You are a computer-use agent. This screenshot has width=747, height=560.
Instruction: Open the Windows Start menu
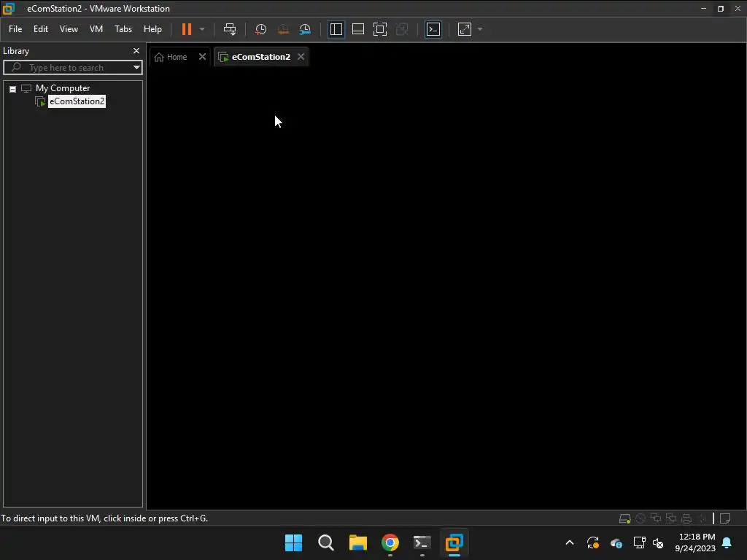pos(293,542)
